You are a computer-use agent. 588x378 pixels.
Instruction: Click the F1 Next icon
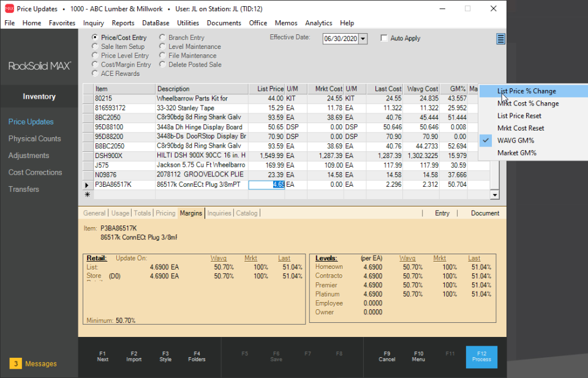[x=102, y=357]
